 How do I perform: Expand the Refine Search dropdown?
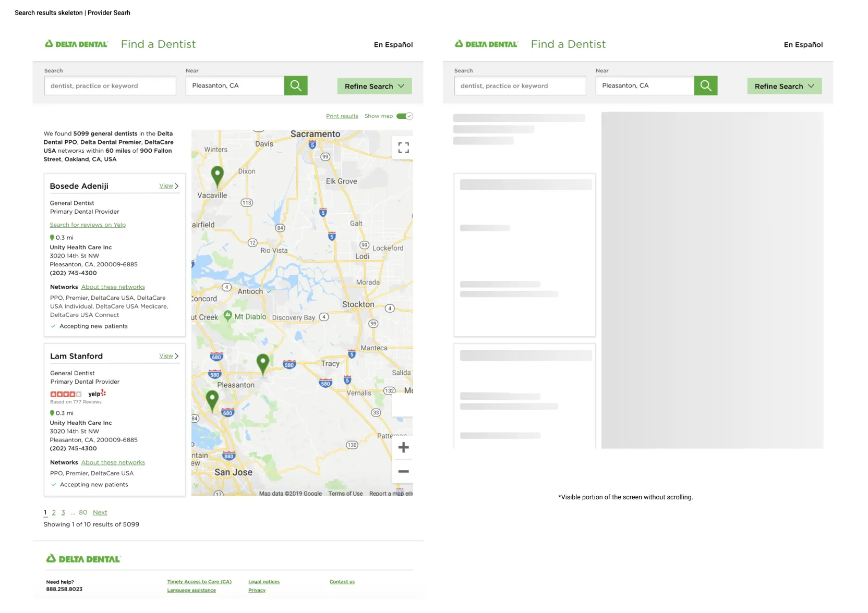pyautogui.click(x=374, y=86)
